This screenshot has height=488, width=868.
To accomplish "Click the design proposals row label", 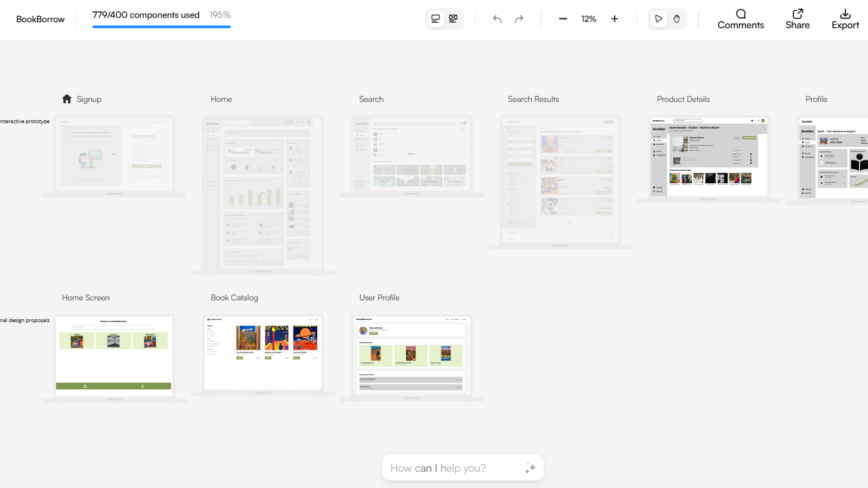I will (x=25, y=320).
